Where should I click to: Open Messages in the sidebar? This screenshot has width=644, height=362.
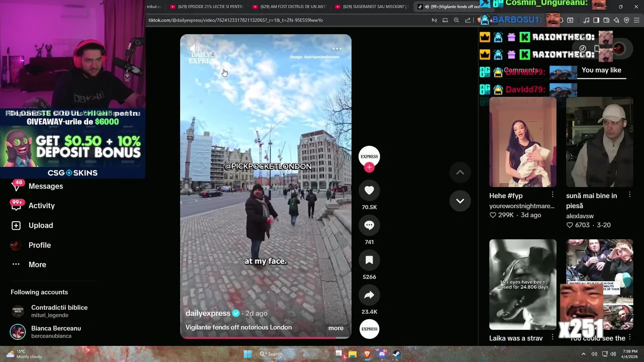[46, 186]
